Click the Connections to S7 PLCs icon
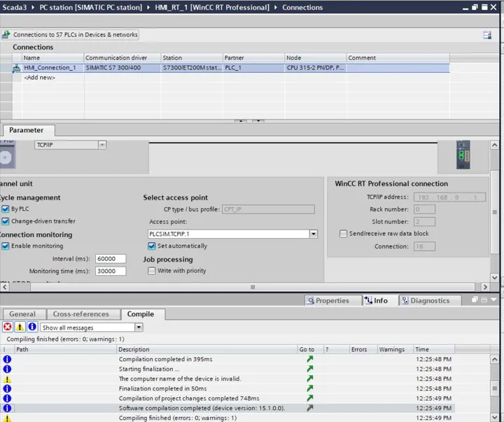Viewport: 504px width, 422px height. (x=6, y=34)
